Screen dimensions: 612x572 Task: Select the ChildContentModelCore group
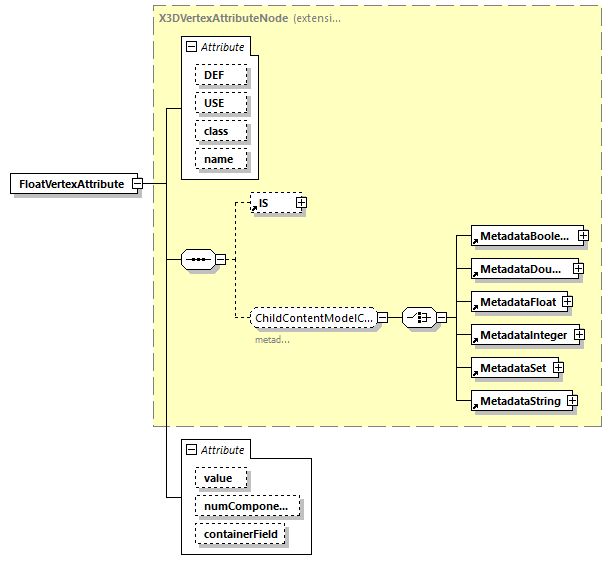[x=313, y=318]
